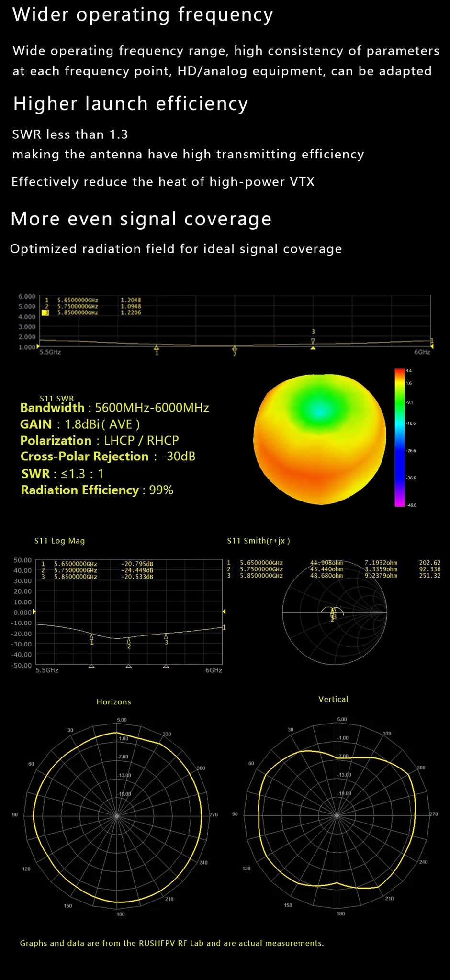450x980 pixels.
Task: Click the 'S11 Log Mag' chart title
Action: [59, 541]
